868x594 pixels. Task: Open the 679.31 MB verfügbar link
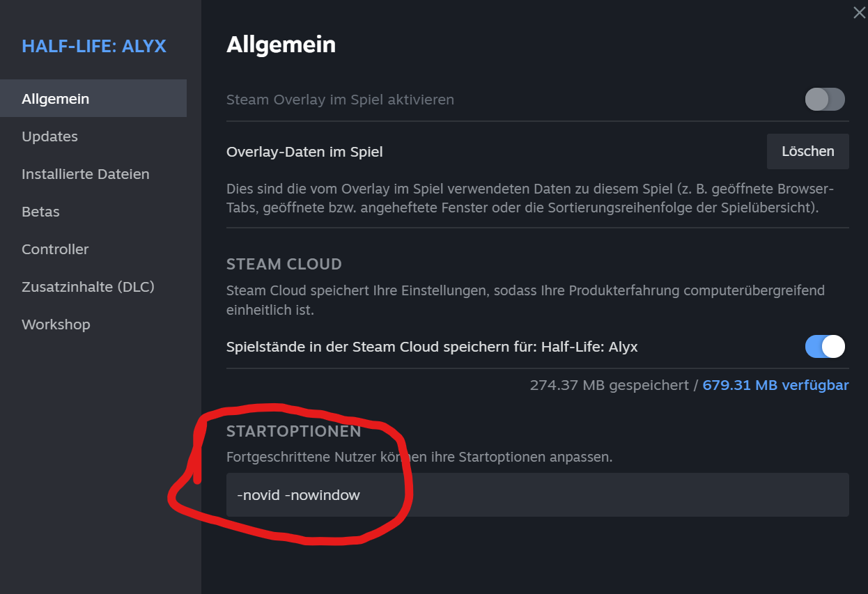coord(775,385)
